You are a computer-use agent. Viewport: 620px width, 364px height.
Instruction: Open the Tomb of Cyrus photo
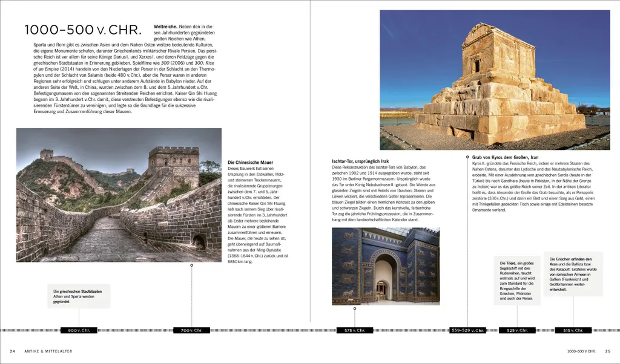pos(495,80)
